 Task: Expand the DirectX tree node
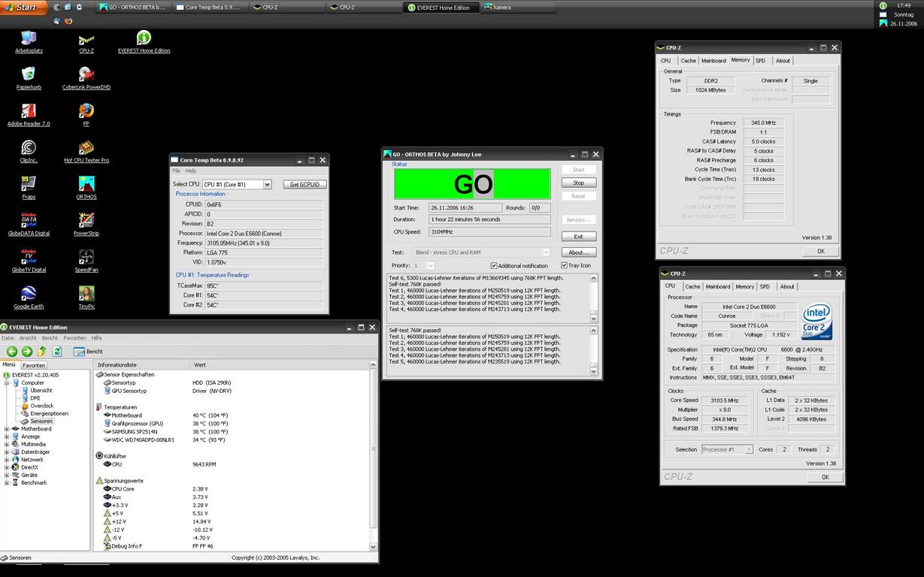(x=7, y=467)
